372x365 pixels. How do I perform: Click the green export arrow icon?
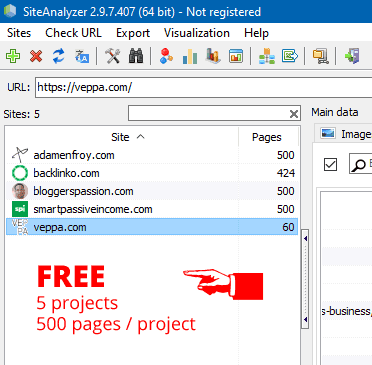point(290,56)
